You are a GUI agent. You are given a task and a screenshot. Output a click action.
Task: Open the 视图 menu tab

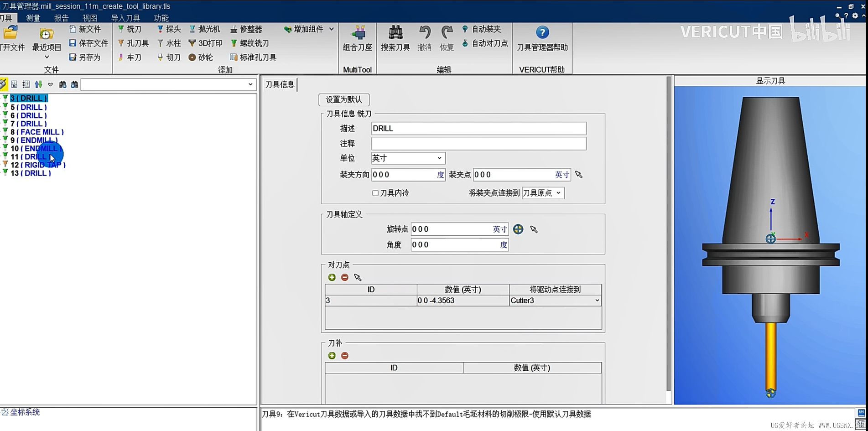point(89,18)
